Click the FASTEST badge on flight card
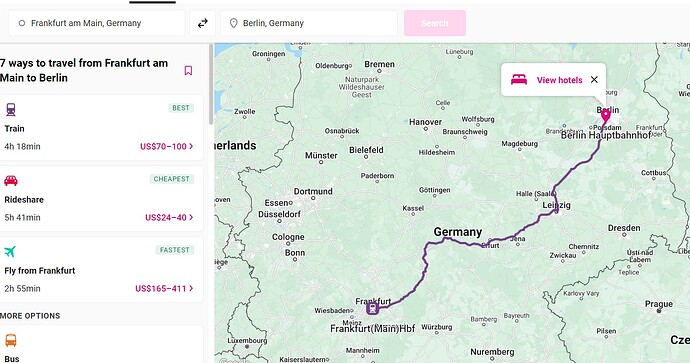690x363 pixels. click(x=175, y=250)
